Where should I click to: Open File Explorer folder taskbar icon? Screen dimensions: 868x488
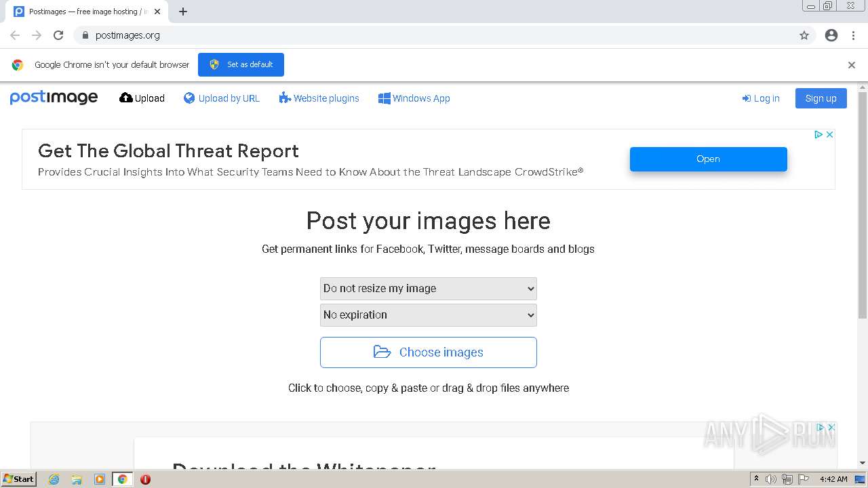click(x=77, y=479)
